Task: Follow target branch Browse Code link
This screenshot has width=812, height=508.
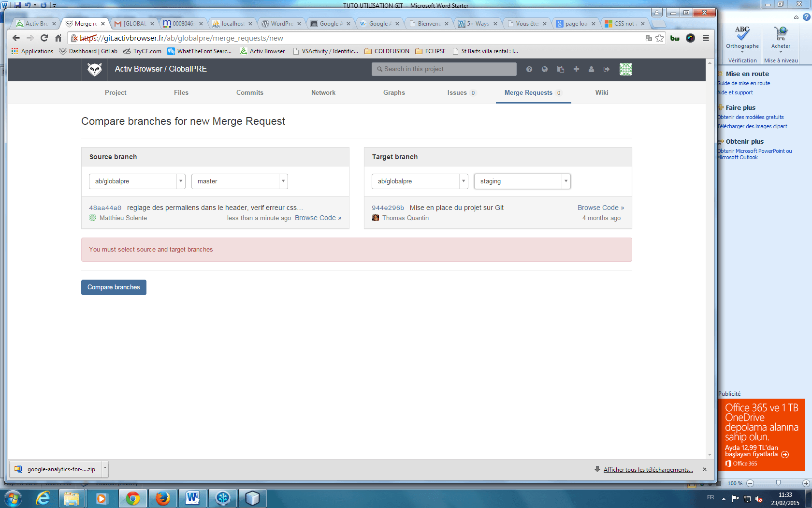Action: pyautogui.click(x=600, y=208)
